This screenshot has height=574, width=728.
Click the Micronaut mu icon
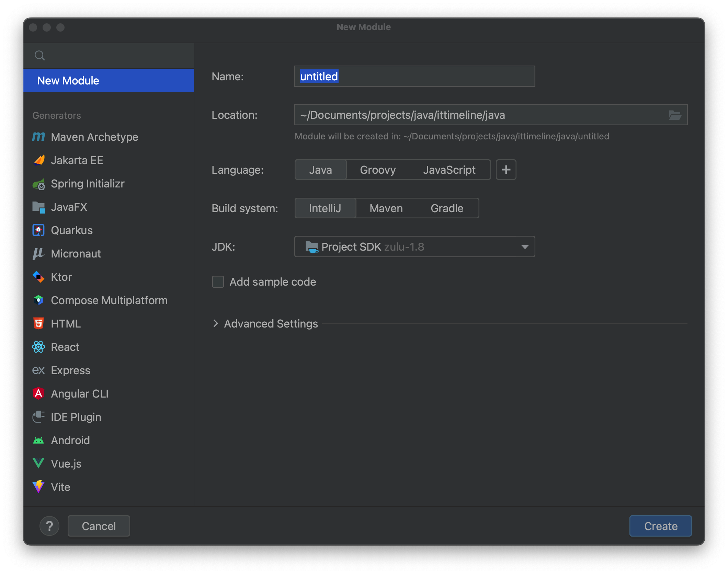point(38,254)
